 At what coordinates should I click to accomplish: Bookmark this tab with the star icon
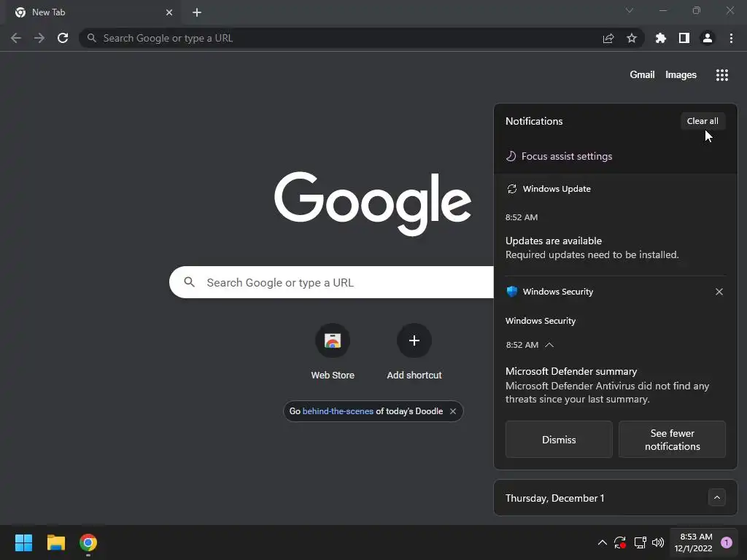[632, 38]
